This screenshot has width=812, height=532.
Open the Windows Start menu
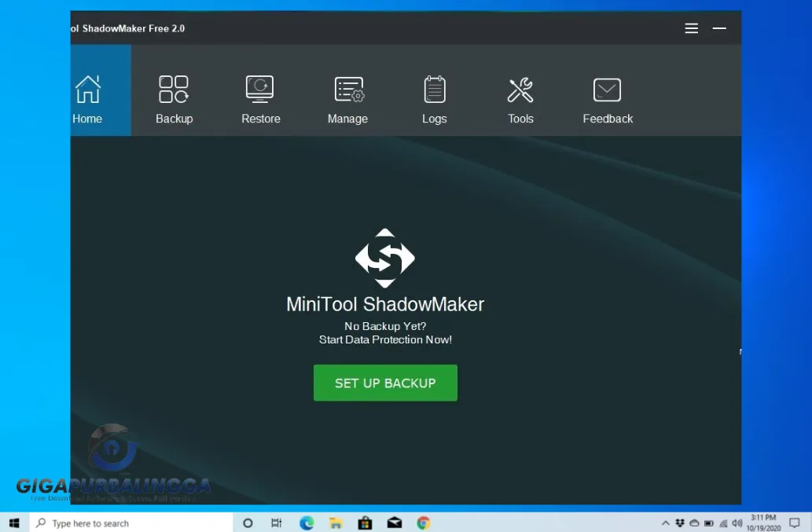pos(14,523)
